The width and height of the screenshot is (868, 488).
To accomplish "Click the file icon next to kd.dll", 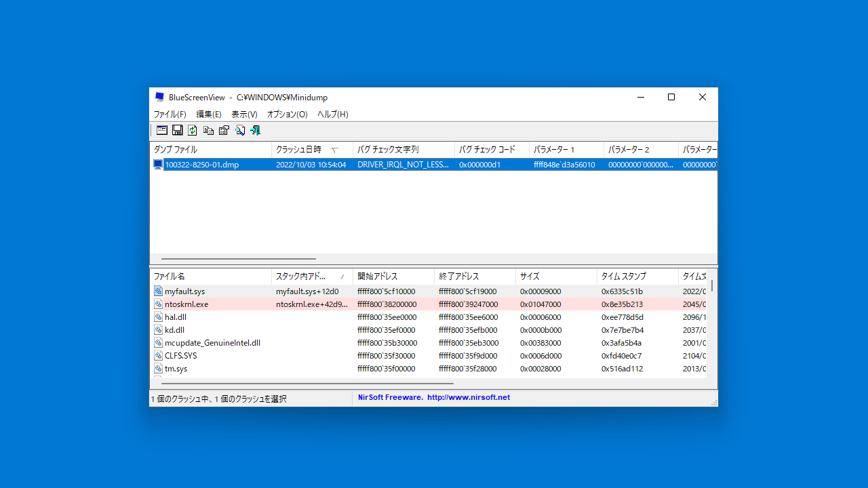I will [x=158, y=330].
